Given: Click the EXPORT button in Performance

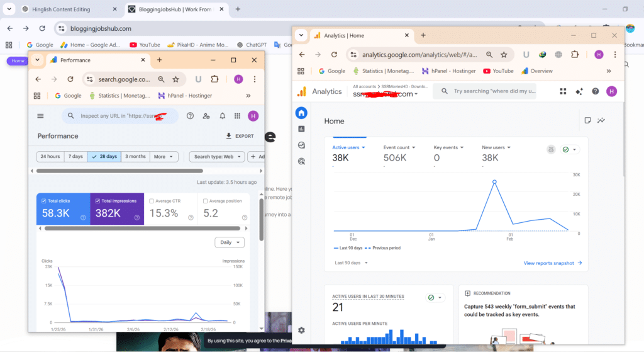Looking at the screenshot, I should tap(240, 136).
